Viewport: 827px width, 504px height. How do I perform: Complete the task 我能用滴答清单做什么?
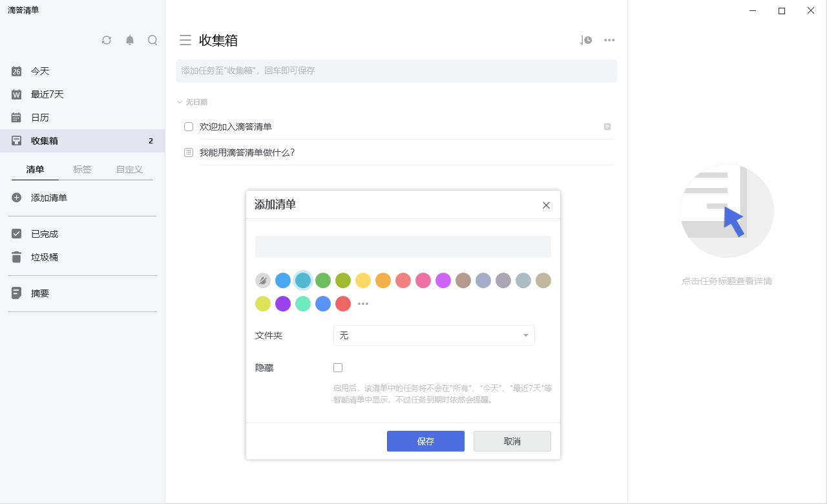[188, 152]
